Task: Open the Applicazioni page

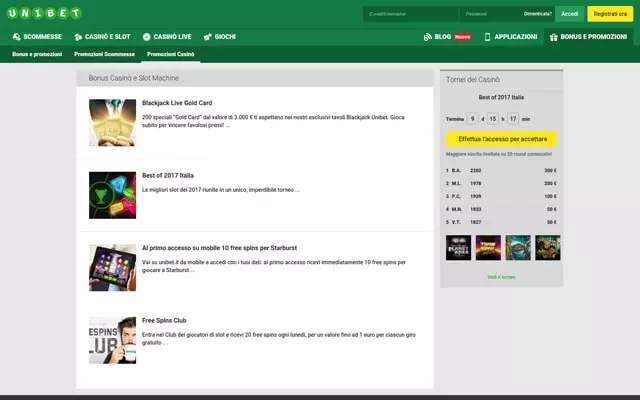Action: point(510,37)
